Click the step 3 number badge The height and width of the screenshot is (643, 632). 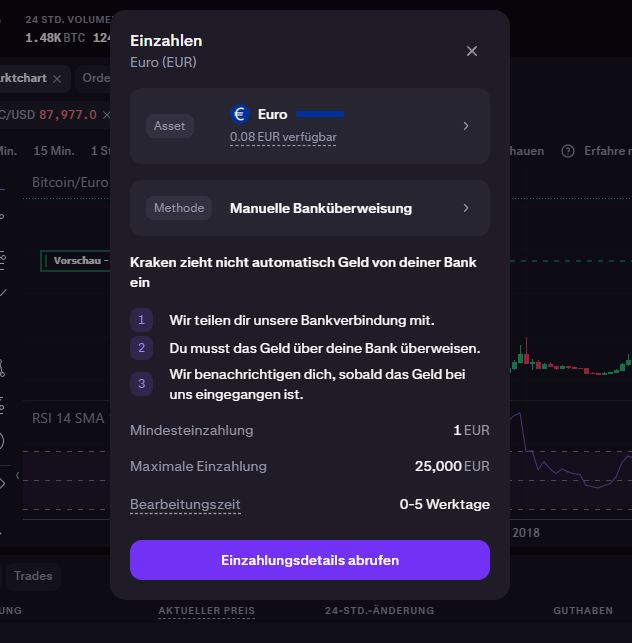point(141,384)
